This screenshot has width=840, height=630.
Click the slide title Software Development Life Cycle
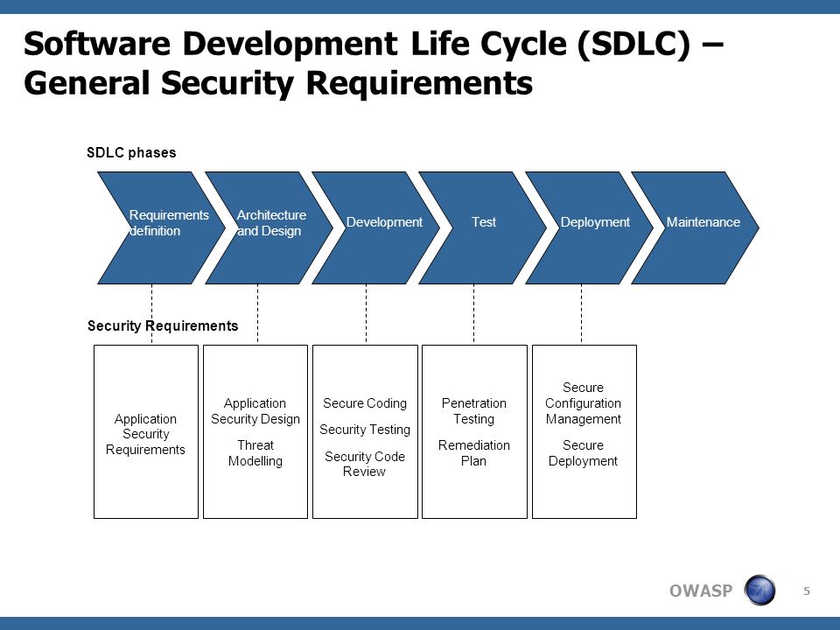click(x=374, y=44)
